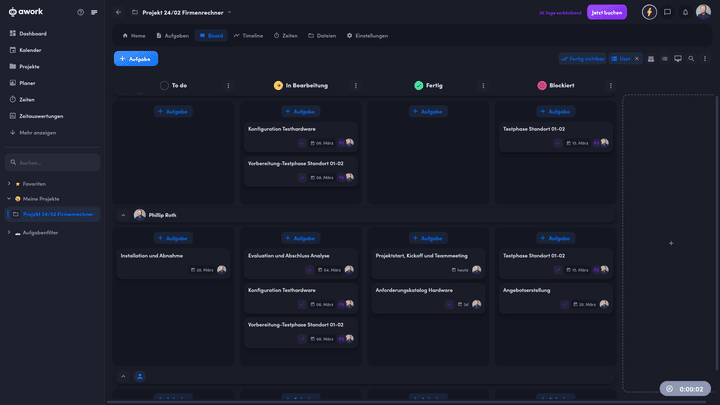Open board search magnifier
This screenshot has width=720, height=405.
(691, 59)
